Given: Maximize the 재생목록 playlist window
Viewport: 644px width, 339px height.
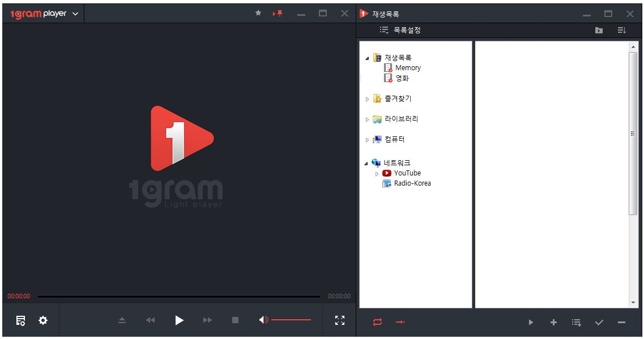Looking at the screenshot, I should click(608, 14).
